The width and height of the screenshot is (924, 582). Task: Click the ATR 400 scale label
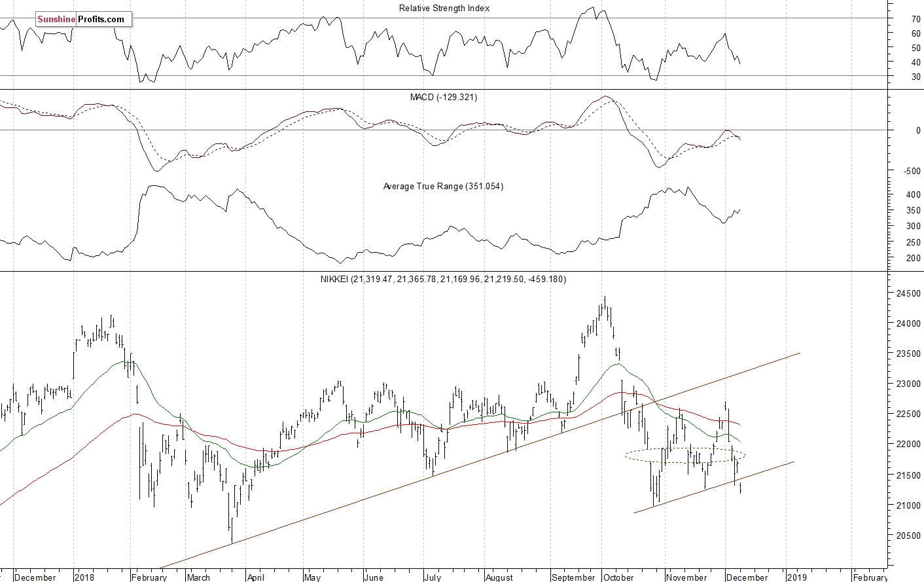(x=914, y=195)
